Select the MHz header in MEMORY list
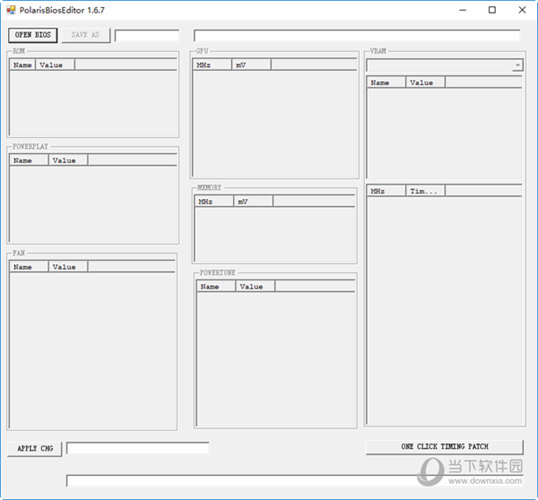The image size is (538, 500). point(214,201)
